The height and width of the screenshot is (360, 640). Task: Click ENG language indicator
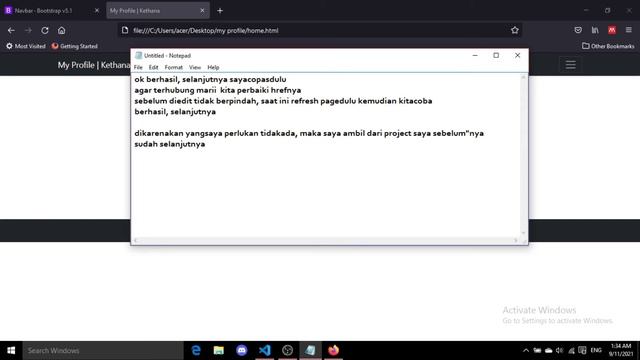click(596, 351)
